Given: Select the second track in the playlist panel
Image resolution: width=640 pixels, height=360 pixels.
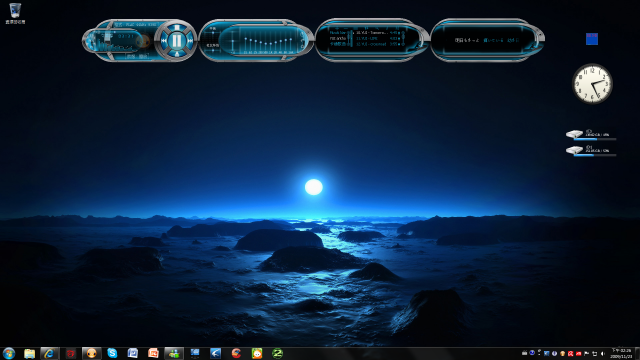Looking at the screenshot, I should 376,38.
